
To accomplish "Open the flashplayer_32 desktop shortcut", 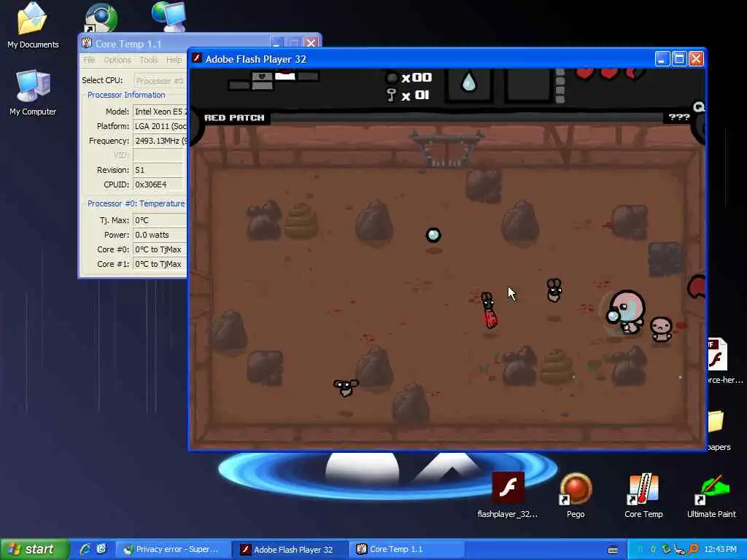I will [x=508, y=495].
